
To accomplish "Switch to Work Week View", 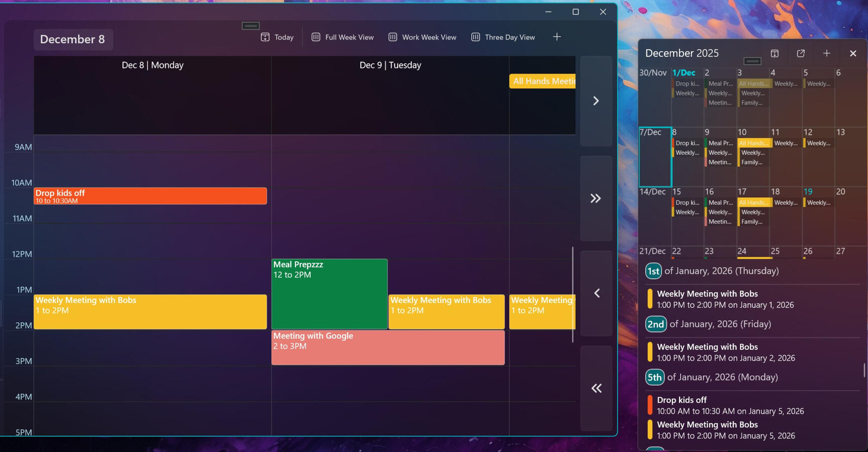I will pos(392,37).
